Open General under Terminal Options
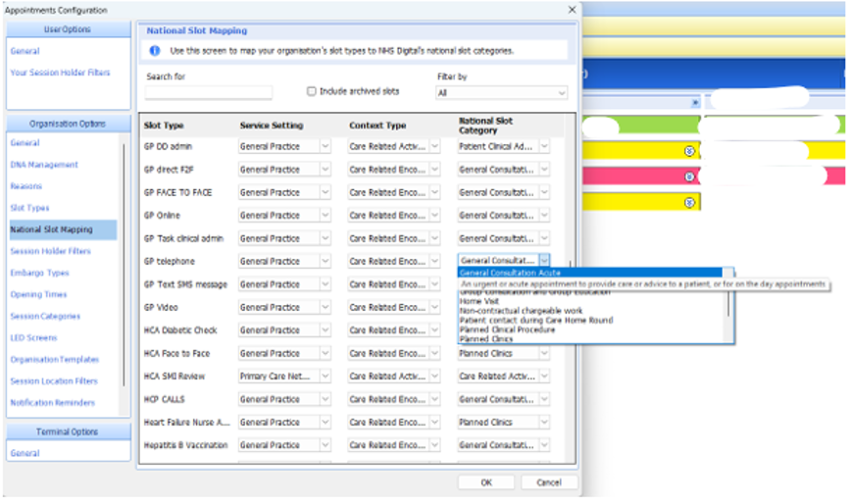 (25, 453)
